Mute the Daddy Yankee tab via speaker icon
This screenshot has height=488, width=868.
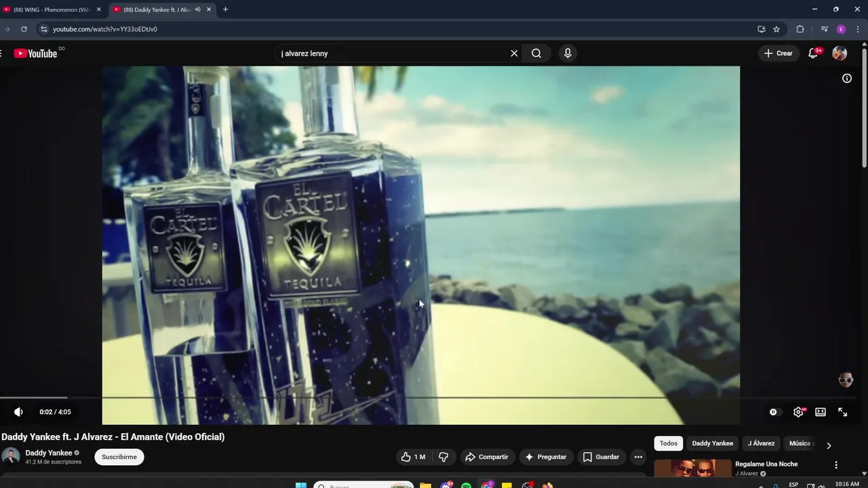(197, 9)
